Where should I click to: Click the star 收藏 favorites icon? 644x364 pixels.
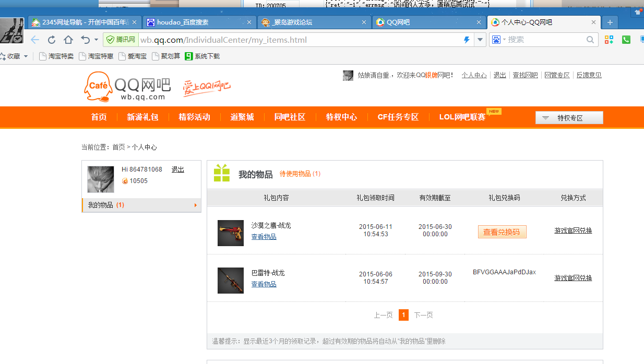2,56
